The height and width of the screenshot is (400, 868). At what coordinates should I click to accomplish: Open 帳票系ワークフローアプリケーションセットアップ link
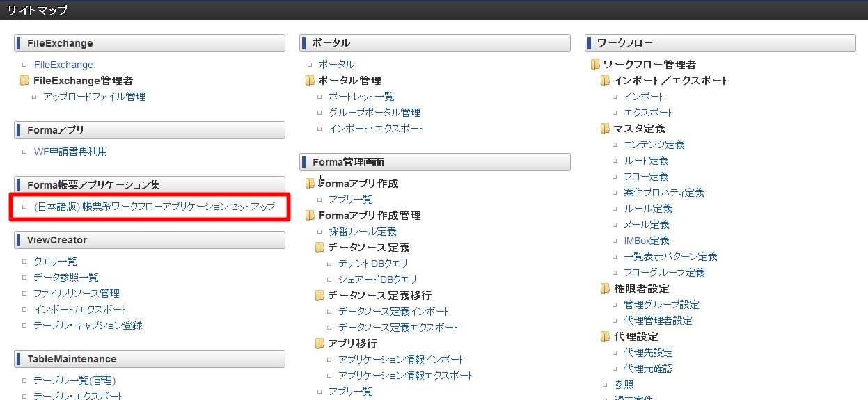pos(155,207)
